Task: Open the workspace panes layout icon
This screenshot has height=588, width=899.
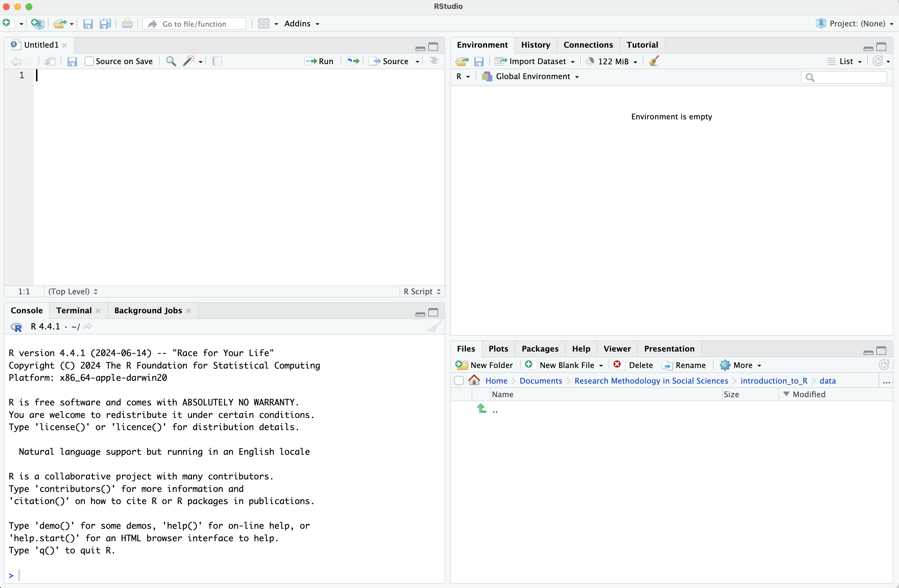Action: (264, 24)
